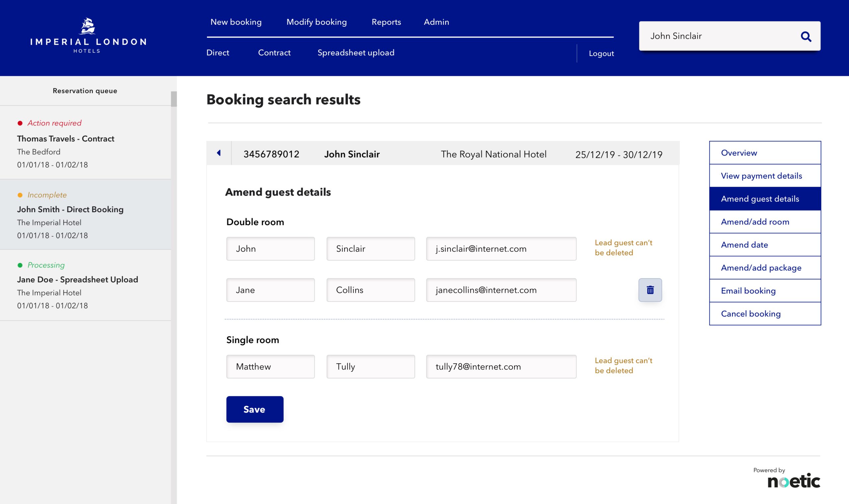Image resolution: width=849 pixels, height=504 pixels.
Task: Click the reservation queue scrollbar thumb
Action: [173, 99]
